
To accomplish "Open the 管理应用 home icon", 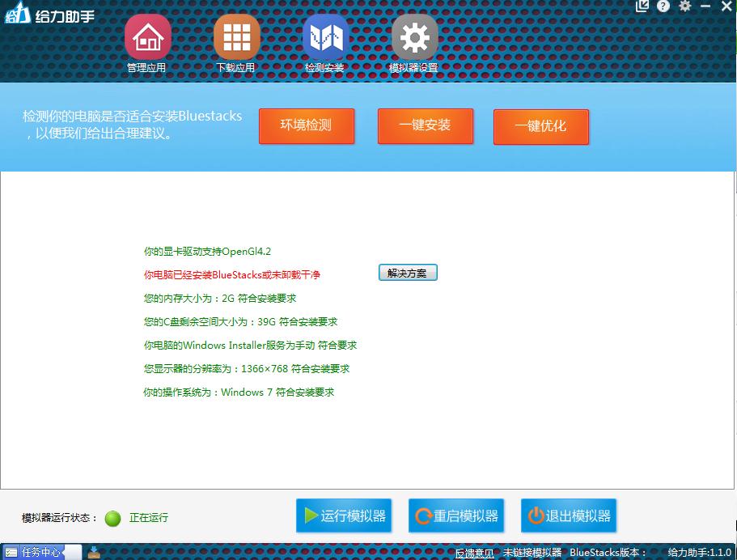I will pyautogui.click(x=147, y=37).
